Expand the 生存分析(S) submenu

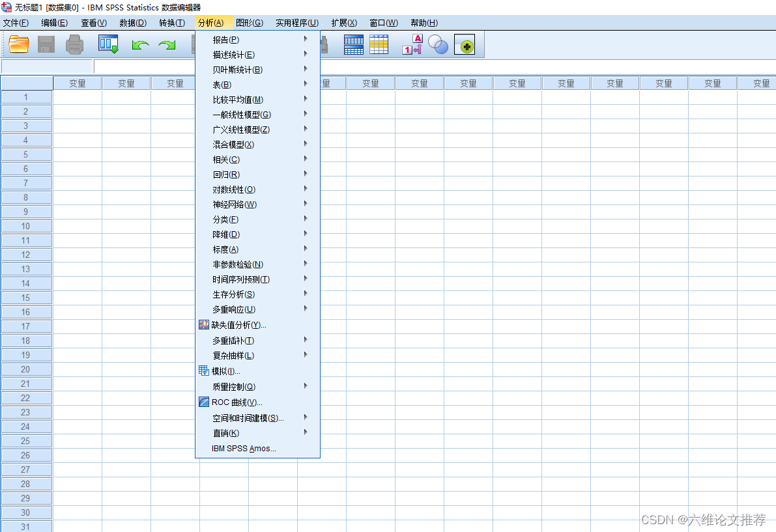coord(258,294)
